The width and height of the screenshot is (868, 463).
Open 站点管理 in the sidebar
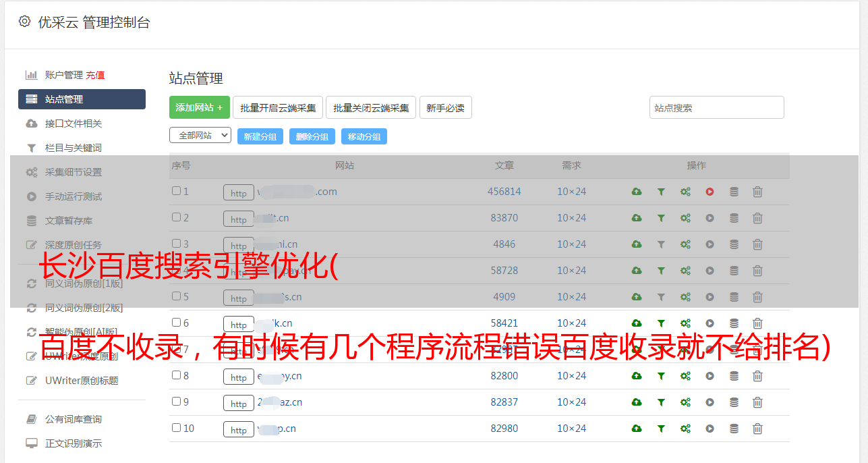point(82,99)
